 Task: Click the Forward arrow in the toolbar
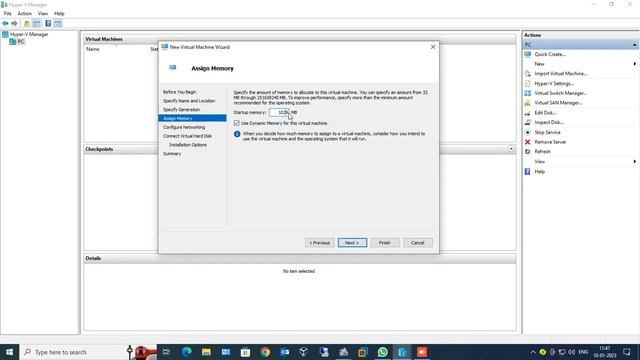tap(14, 24)
